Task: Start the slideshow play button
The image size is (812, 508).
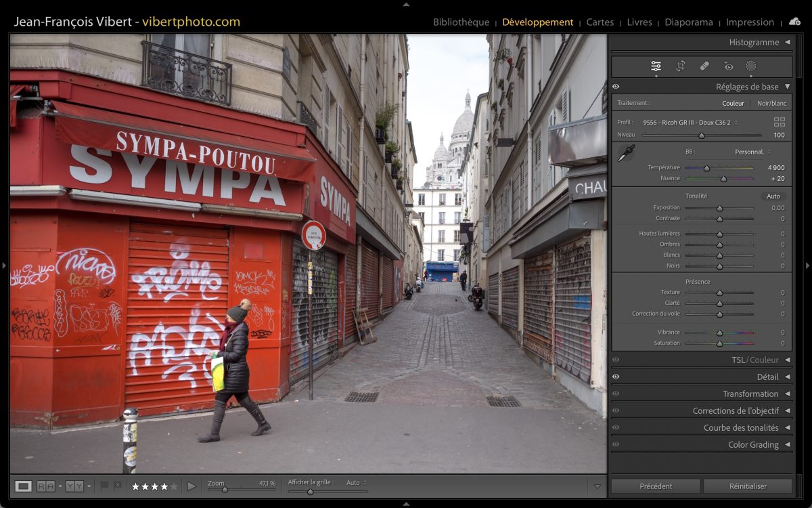Action: (x=191, y=486)
